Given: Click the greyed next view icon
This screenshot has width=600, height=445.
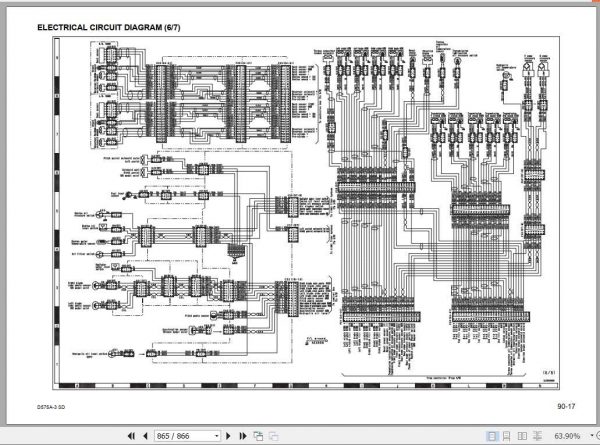Looking at the screenshot, I should pos(274,436).
